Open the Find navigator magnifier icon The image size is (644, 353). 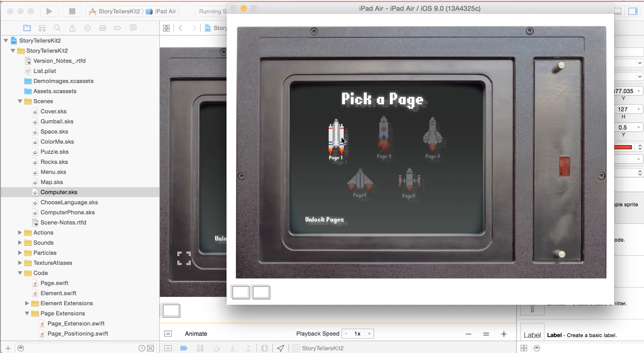(x=57, y=28)
